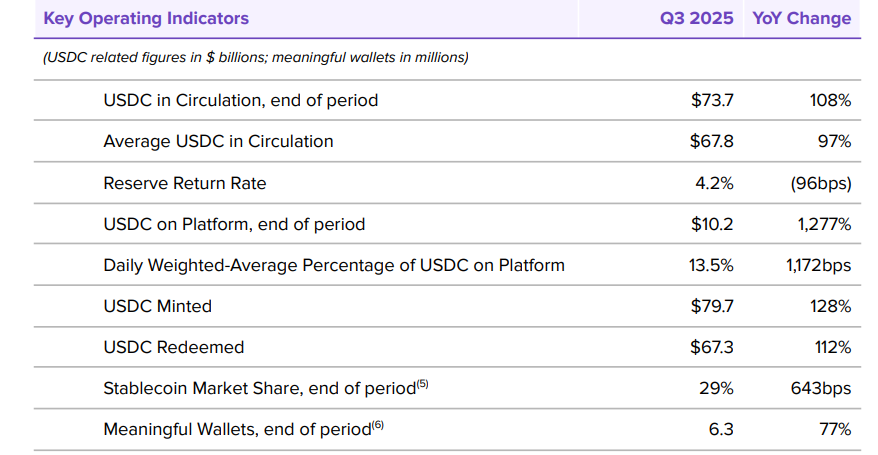The width and height of the screenshot is (878, 455).
Task: Select the USDC Minted row label
Action: point(157,306)
